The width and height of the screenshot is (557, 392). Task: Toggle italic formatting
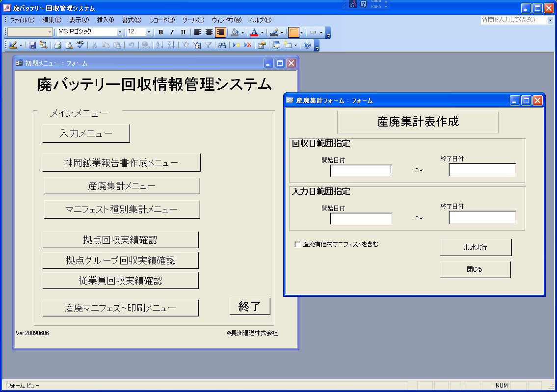click(172, 32)
